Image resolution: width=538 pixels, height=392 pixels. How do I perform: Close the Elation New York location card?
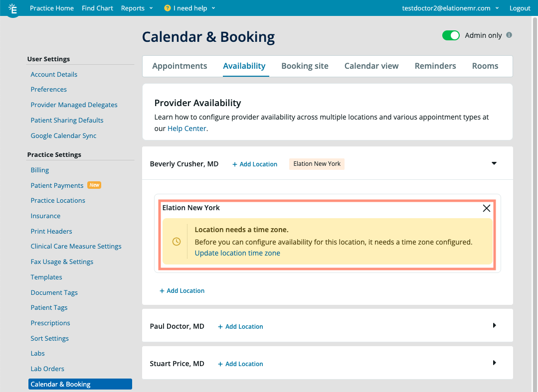pyautogui.click(x=487, y=208)
